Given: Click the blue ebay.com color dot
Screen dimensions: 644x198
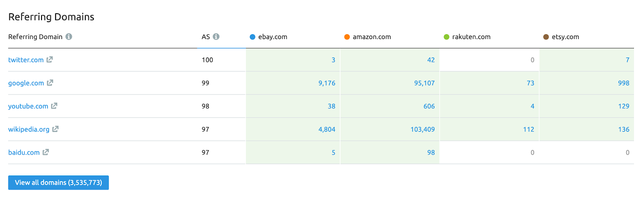Looking at the screenshot, I should point(252,37).
